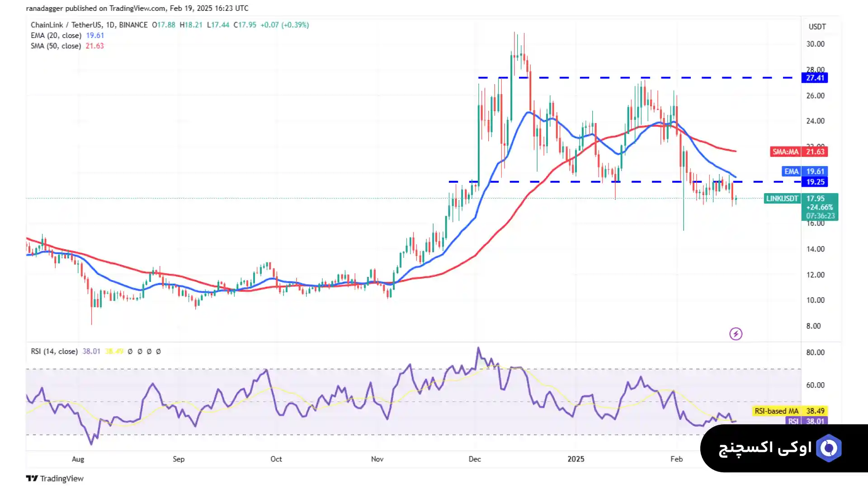Click the 07:36:23 countdown timer on price tag
Screen dimensions: 868x489
[x=820, y=216]
